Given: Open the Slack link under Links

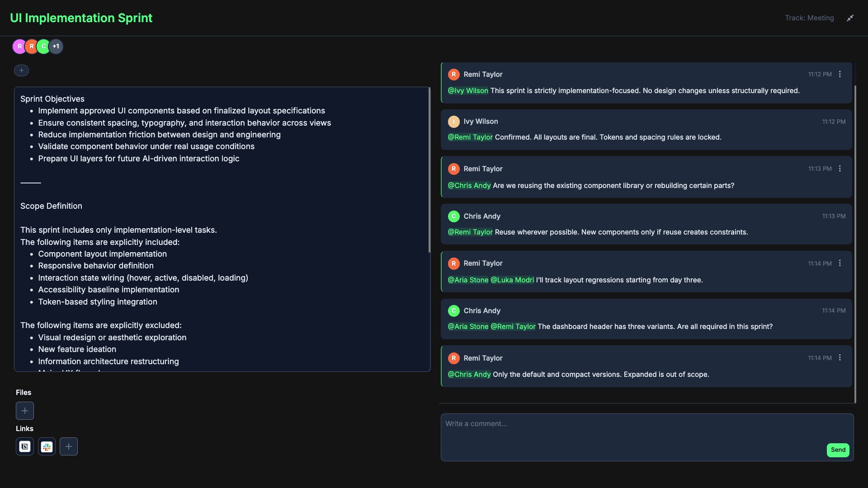Looking at the screenshot, I should (x=47, y=446).
